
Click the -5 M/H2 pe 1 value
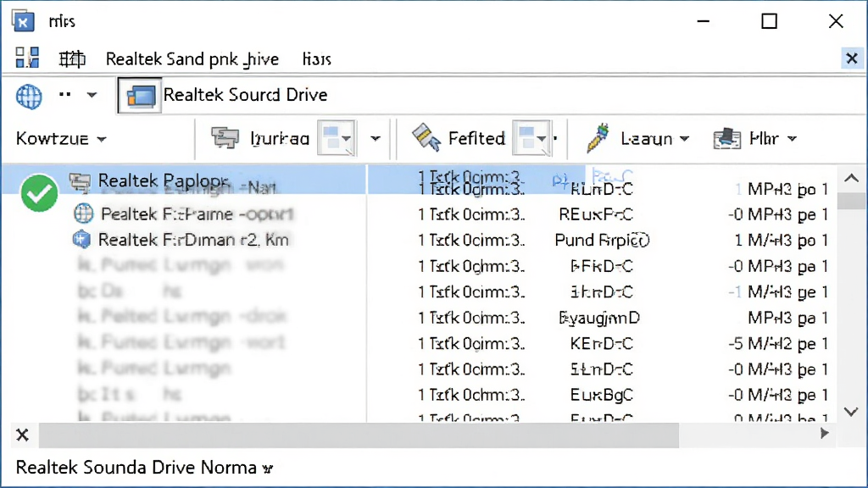[777, 344]
